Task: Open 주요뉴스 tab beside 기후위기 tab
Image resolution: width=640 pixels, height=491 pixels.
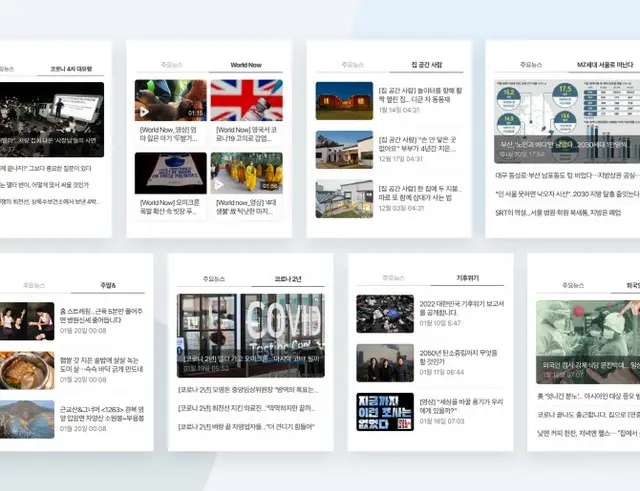Action: (393, 278)
